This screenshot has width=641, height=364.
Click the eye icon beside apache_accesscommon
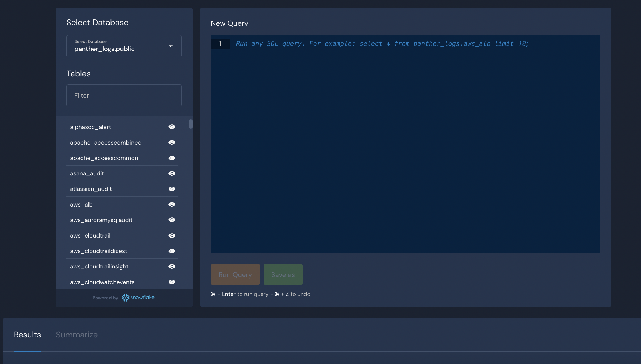point(172,158)
